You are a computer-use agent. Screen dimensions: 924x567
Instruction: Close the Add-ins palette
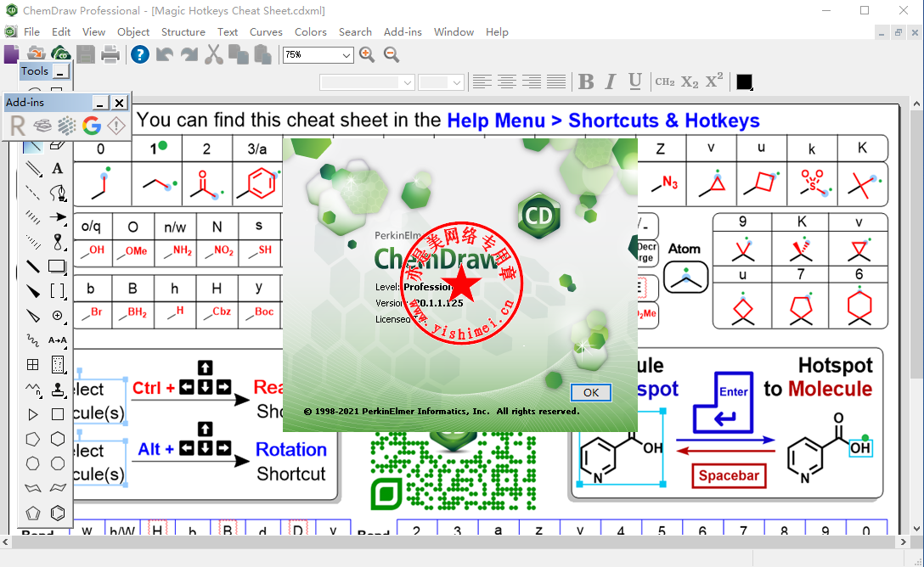[120, 103]
